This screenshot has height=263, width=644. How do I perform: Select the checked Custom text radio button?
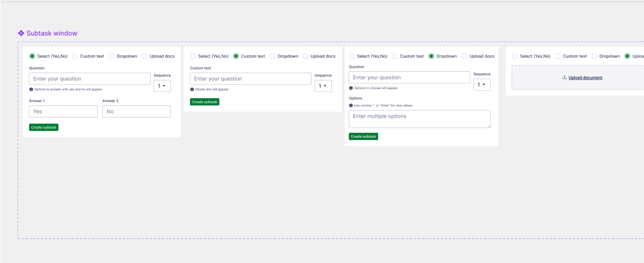click(x=236, y=56)
